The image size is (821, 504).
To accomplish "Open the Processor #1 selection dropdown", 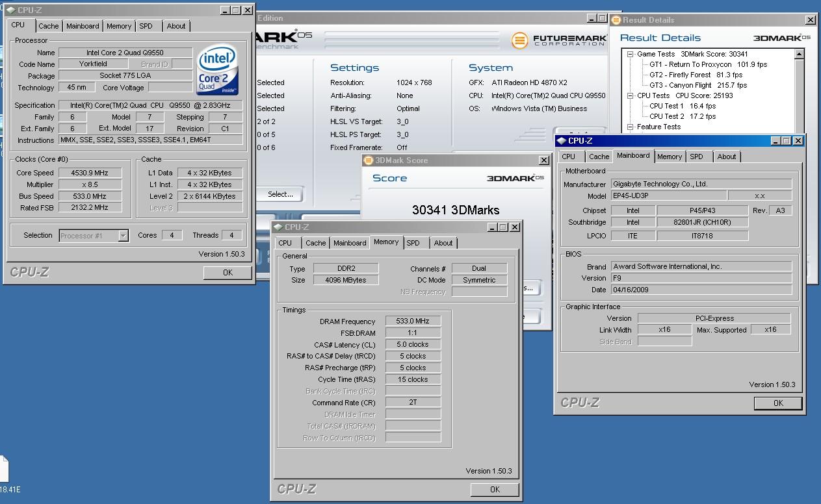I will click(x=123, y=236).
